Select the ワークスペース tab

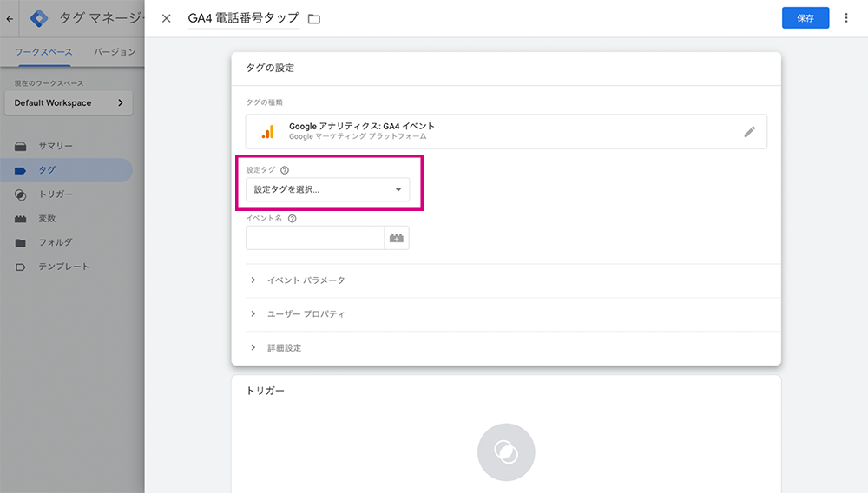(43, 52)
